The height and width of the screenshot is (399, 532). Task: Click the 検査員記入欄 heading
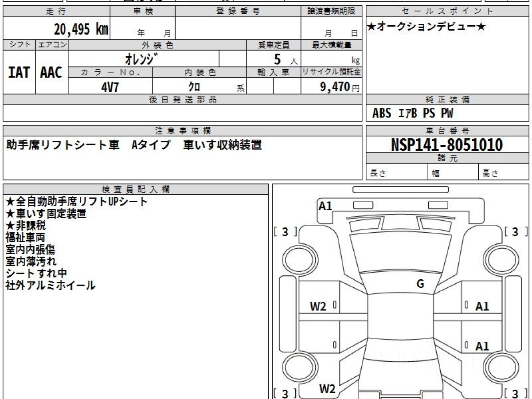(x=136, y=189)
